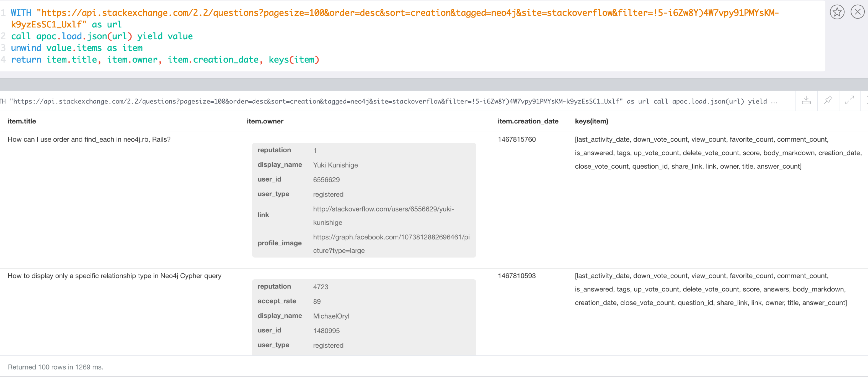868x377 pixels.
Task: Click the specific relationship type question title
Action: coord(115,276)
